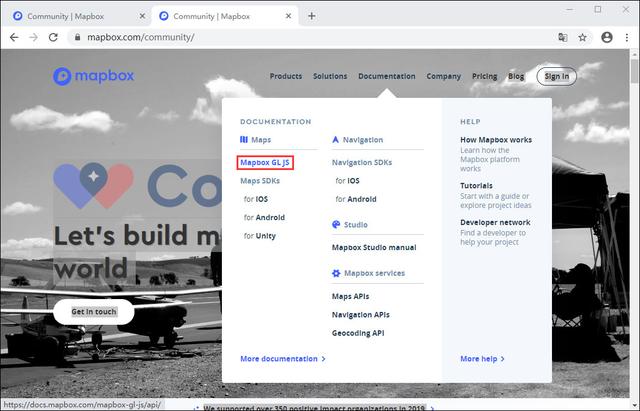Click the 350 positive impact organizations banner
Image resolution: width=640 pixels, height=411 pixels.
(314, 408)
